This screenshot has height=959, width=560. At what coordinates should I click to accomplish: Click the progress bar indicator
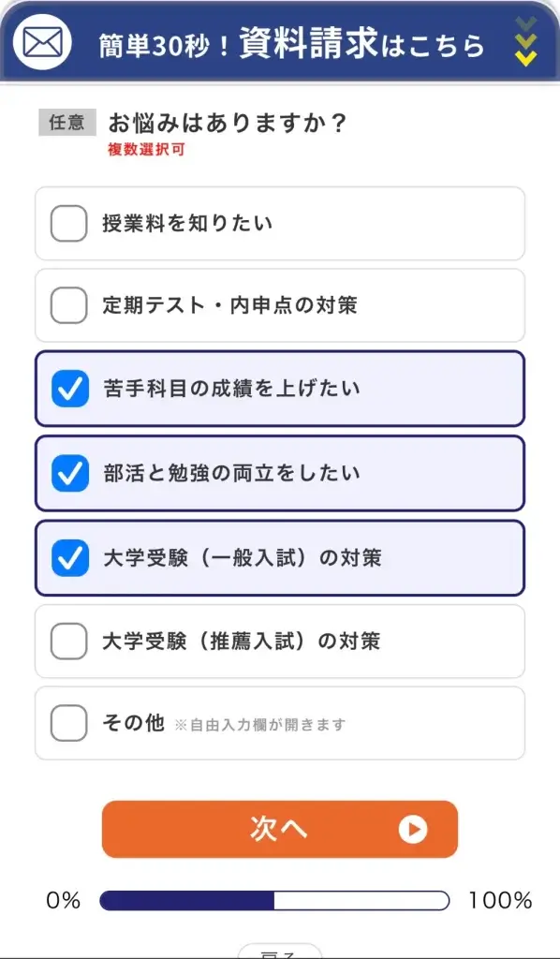pyautogui.click(x=274, y=900)
